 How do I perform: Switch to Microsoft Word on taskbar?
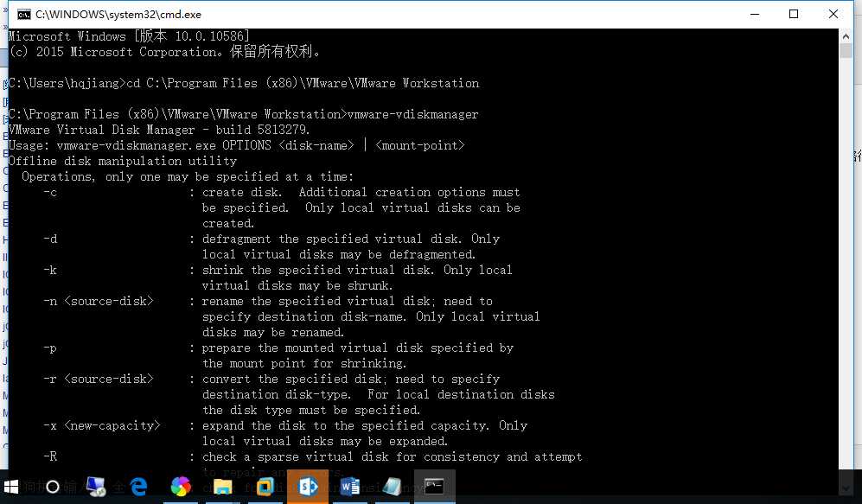pos(349,487)
